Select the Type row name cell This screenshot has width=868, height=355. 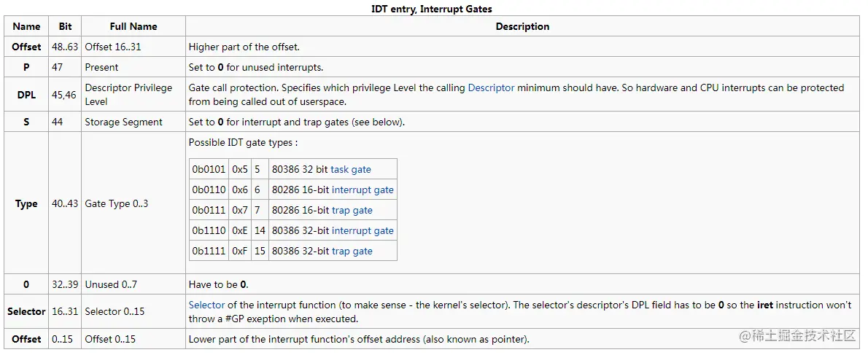click(x=26, y=203)
